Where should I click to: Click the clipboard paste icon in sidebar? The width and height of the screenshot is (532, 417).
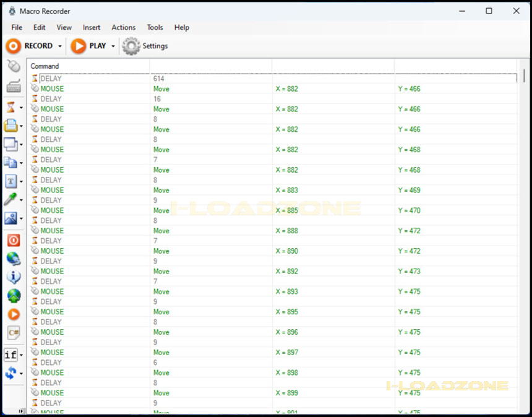coord(11,126)
